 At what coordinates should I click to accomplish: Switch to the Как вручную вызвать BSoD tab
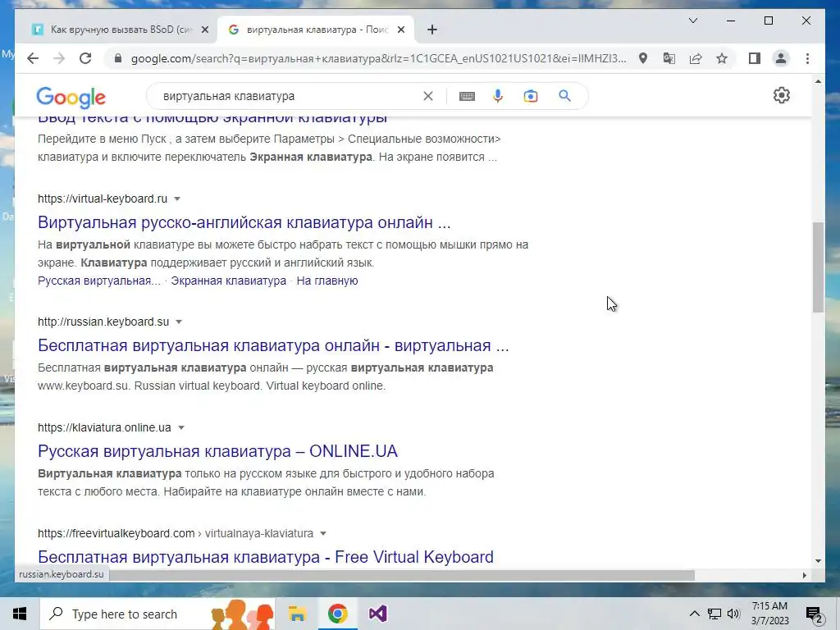(x=121, y=30)
